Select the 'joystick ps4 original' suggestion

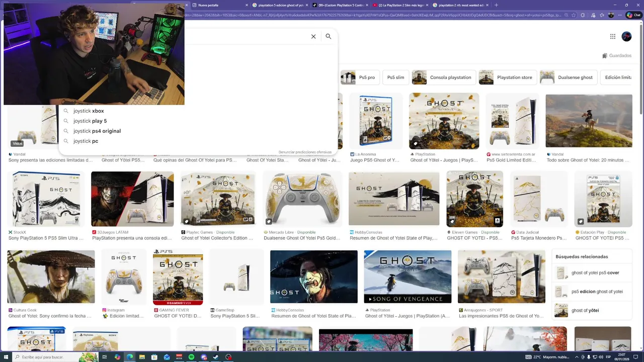click(198, 131)
